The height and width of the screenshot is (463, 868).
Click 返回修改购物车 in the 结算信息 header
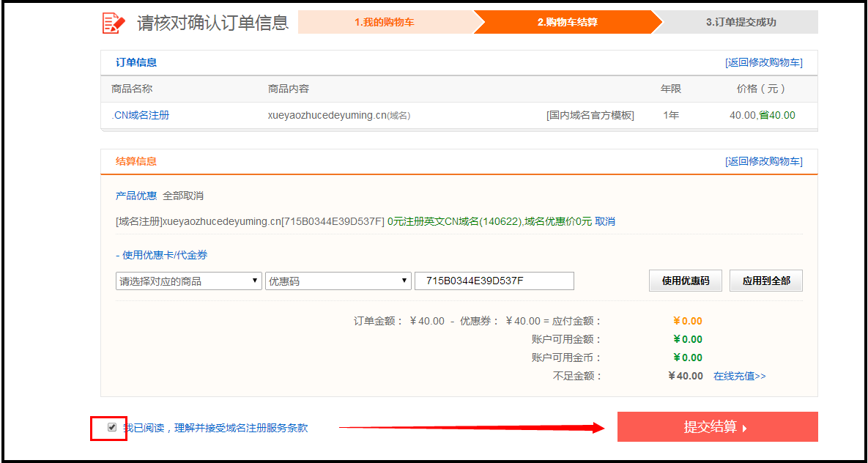point(763,162)
